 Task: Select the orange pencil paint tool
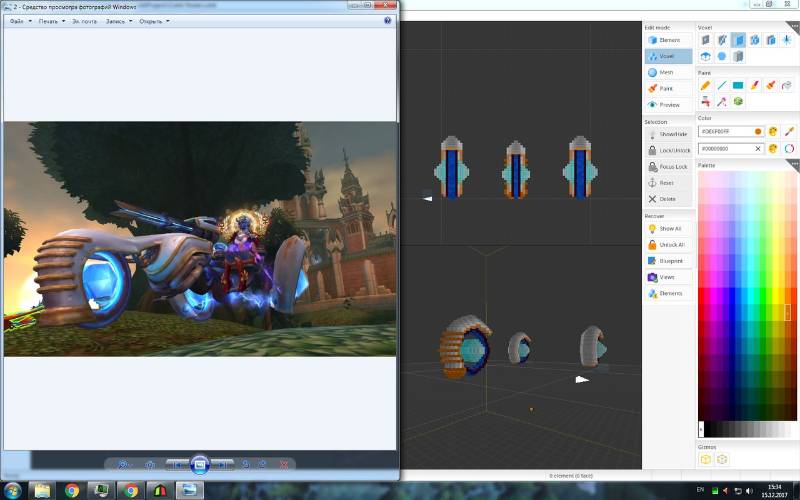coord(706,85)
